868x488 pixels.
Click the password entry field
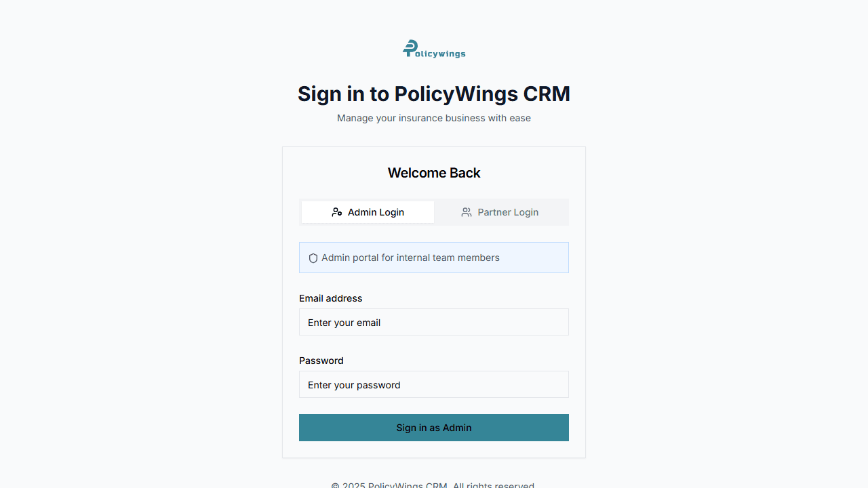(434, 384)
